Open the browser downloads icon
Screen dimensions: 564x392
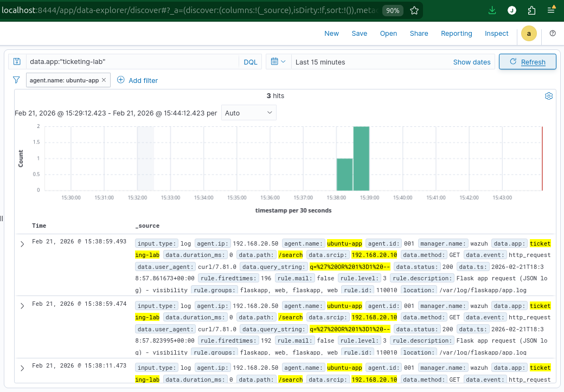click(x=492, y=10)
